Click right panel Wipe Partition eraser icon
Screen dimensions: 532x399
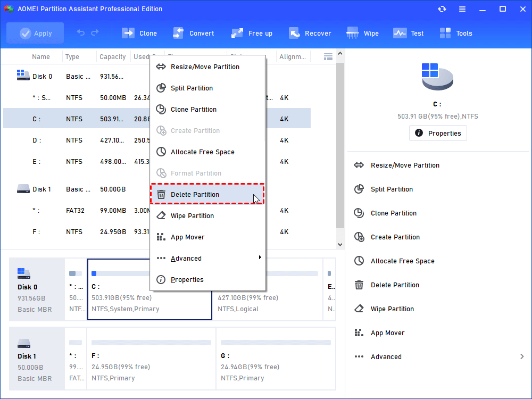click(x=359, y=309)
